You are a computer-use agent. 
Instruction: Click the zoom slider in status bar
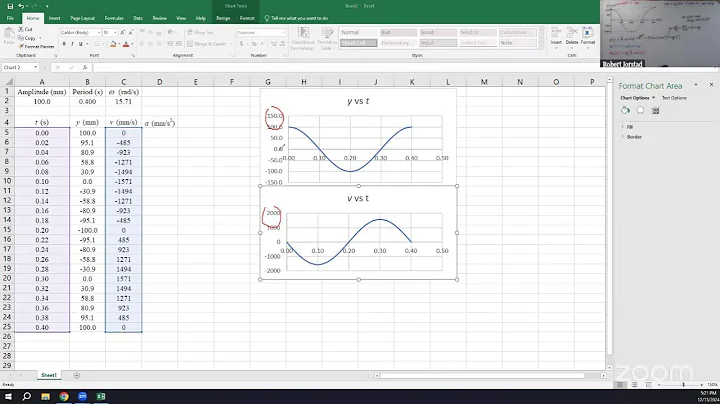coord(683,385)
